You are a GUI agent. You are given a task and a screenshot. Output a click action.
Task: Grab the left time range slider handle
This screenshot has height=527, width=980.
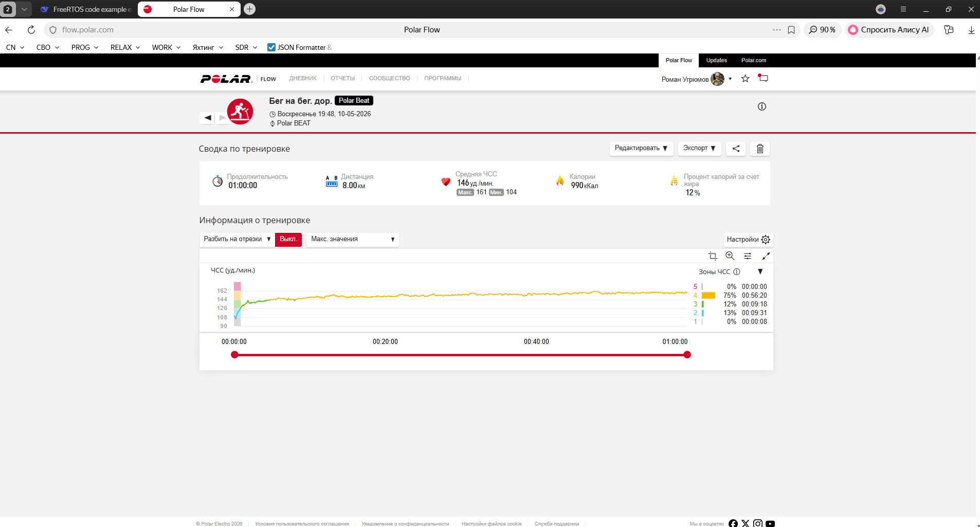point(234,355)
